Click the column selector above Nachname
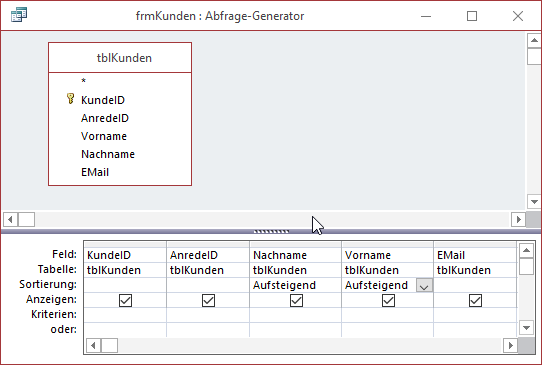542x365 pixels. [x=296, y=245]
